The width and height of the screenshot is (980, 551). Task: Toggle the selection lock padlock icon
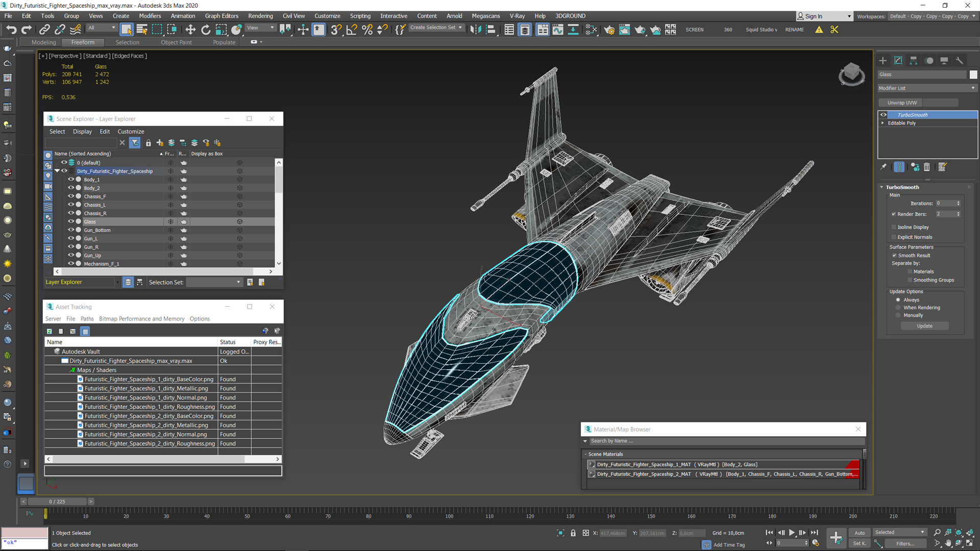click(x=573, y=533)
